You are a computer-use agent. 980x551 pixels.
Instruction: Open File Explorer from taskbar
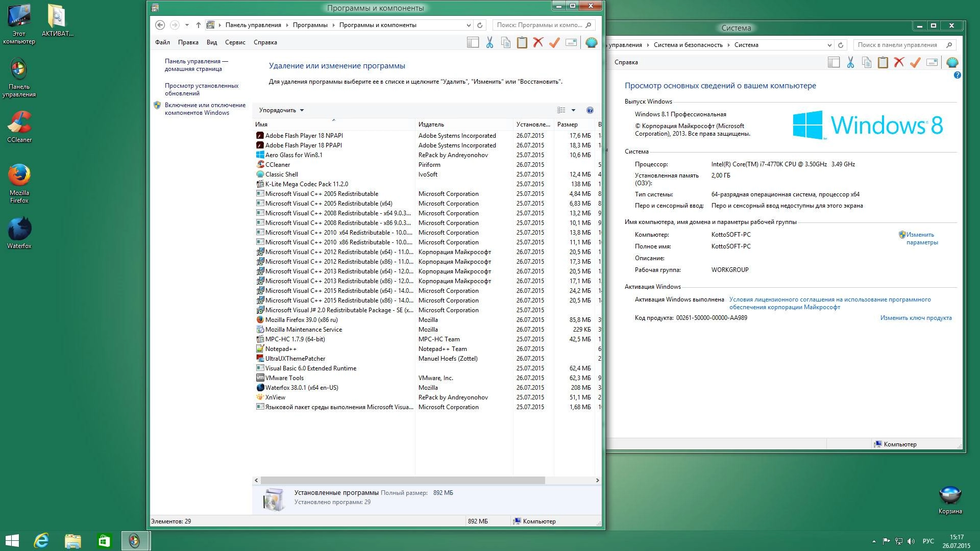pyautogui.click(x=72, y=541)
